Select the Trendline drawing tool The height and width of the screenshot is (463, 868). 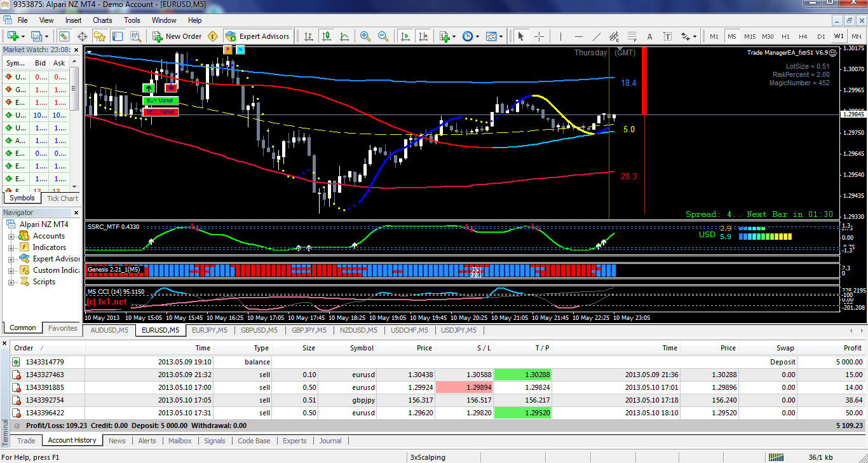click(596, 36)
